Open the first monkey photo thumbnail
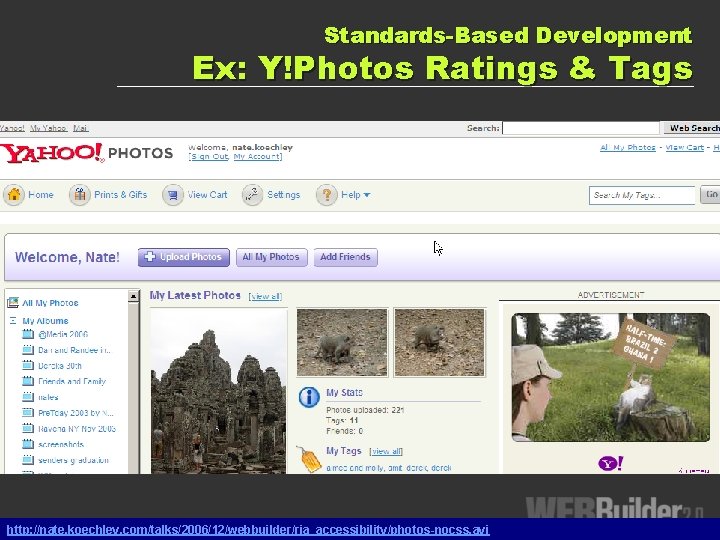The height and width of the screenshot is (540, 720). coord(342,342)
